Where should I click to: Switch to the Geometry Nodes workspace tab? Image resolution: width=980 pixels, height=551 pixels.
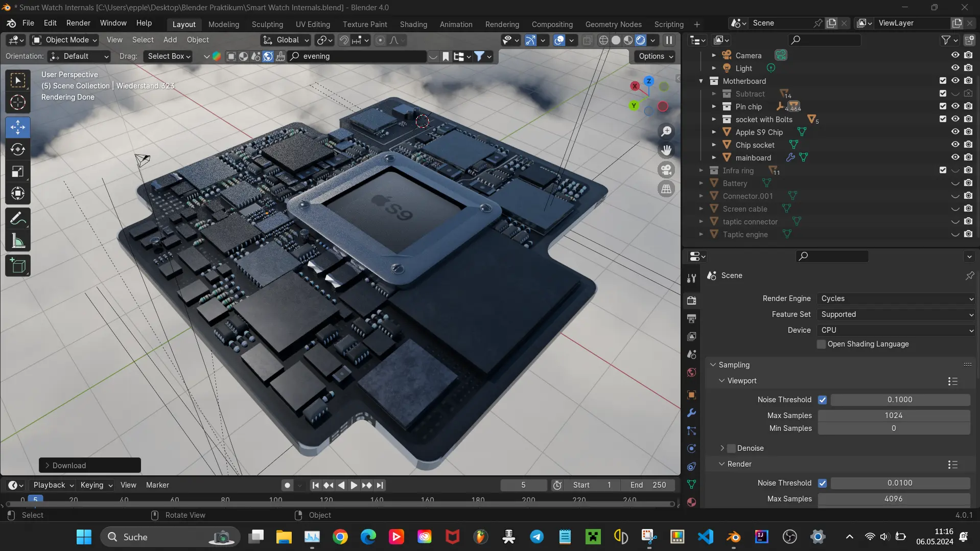click(613, 24)
